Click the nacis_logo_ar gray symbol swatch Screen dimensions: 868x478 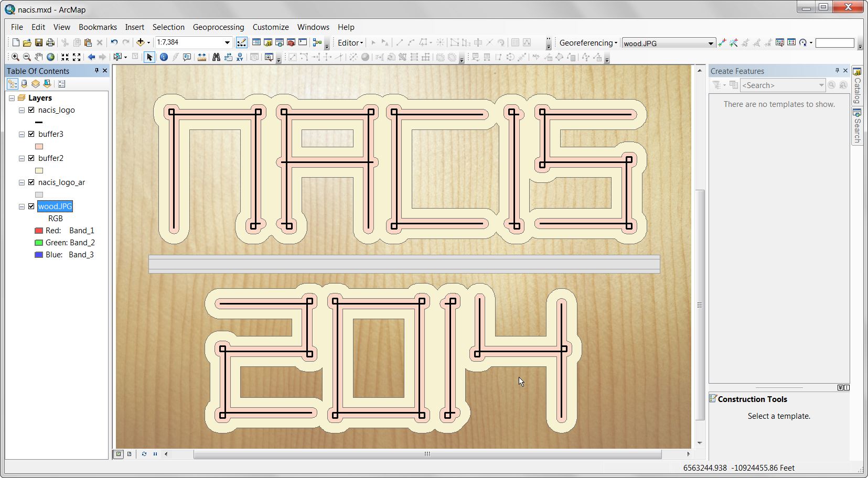pos(39,195)
